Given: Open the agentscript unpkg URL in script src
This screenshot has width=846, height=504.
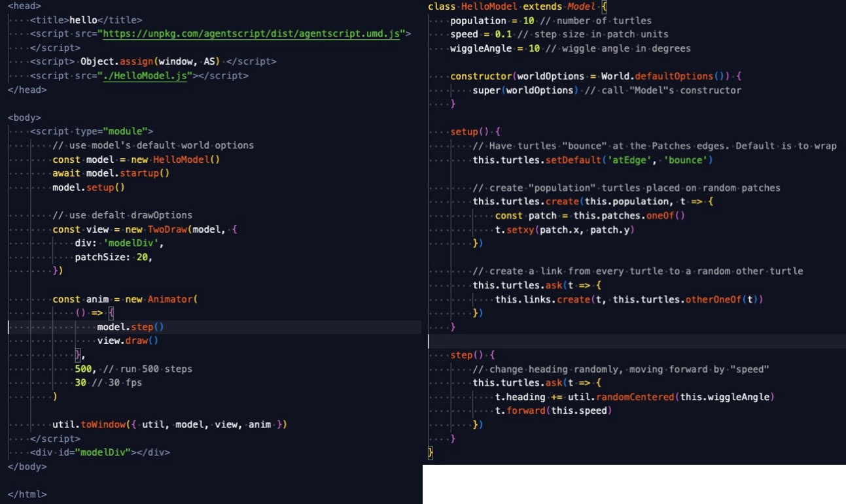Looking at the screenshot, I should tap(251, 34).
